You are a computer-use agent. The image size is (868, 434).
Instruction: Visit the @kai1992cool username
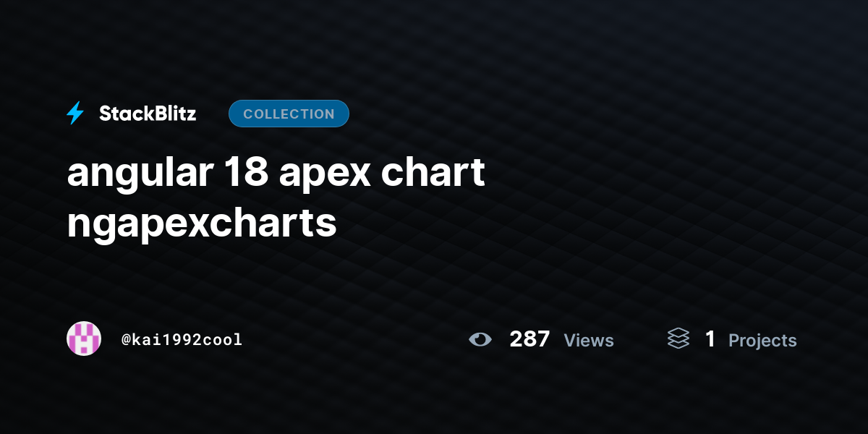pos(182,339)
